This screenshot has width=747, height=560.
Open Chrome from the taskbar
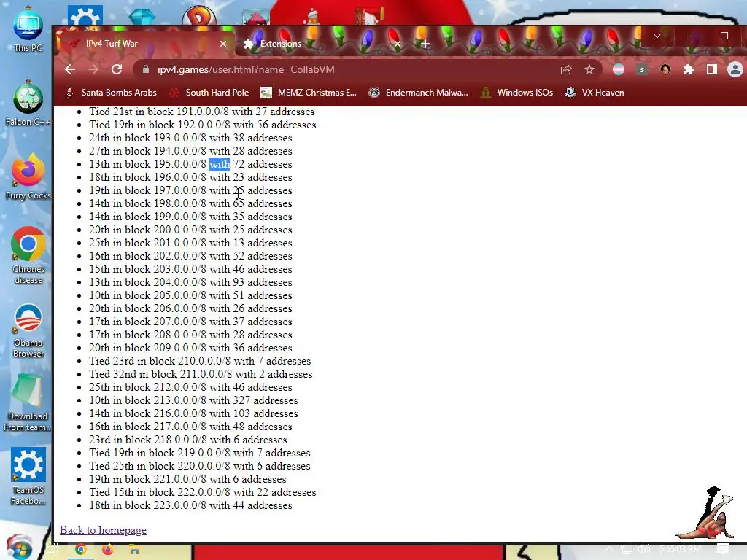click(x=81, y=550)
